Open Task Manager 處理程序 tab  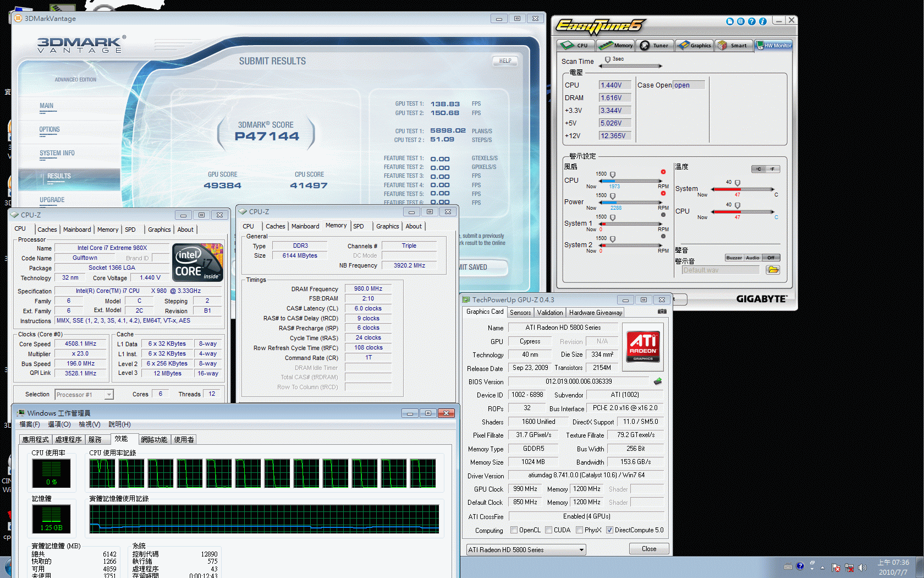click(68, 439)
